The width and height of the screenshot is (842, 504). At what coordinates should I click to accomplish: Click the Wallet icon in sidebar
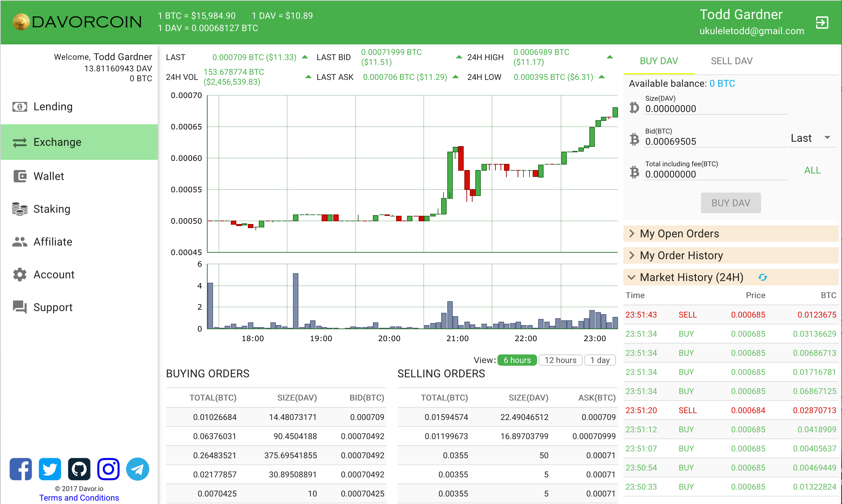pyautogui.click(x=20, y=176)
